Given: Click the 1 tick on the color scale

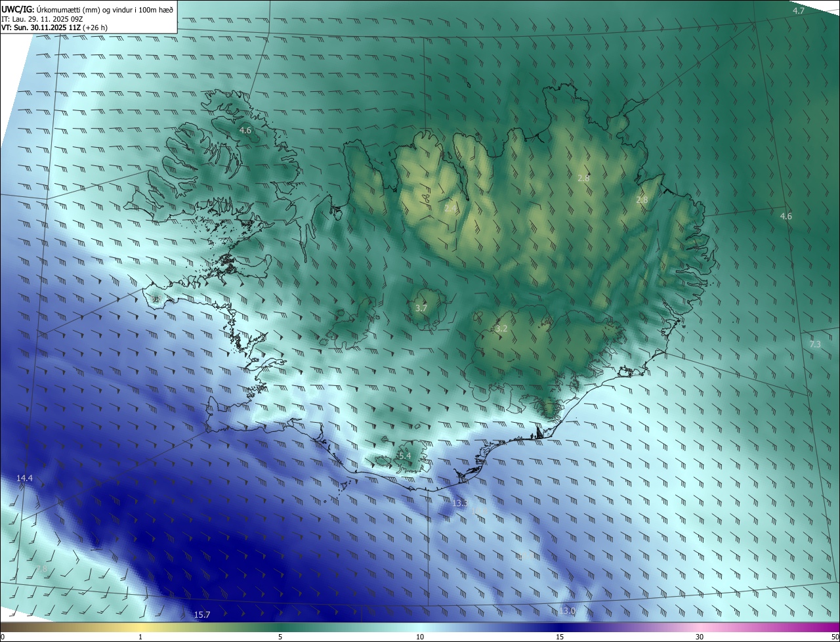Looking at the screenshot, I should [140, 637].
